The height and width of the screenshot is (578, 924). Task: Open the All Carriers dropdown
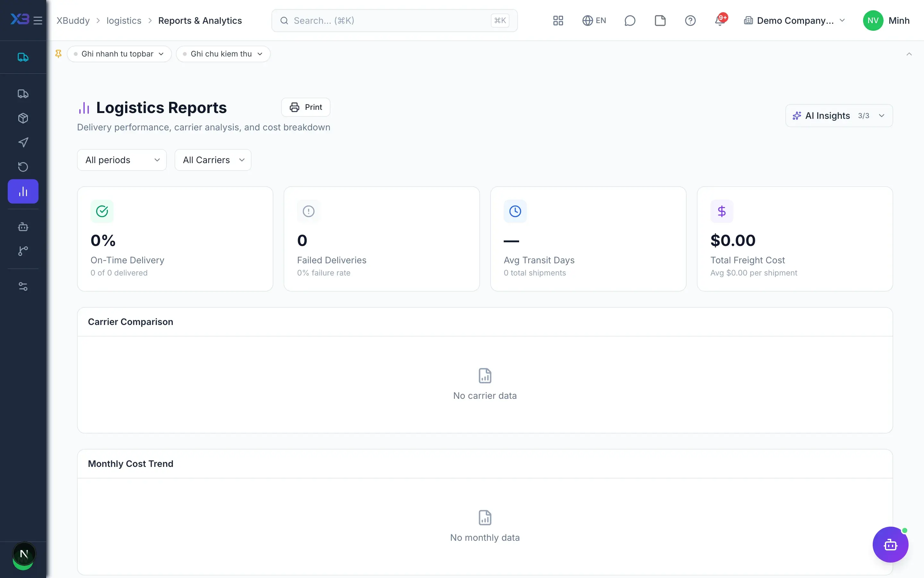[213, 160]
